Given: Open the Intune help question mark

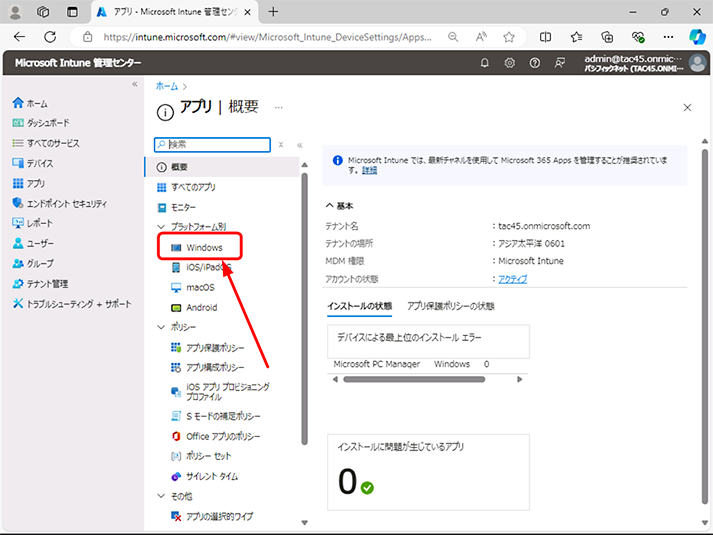Looking at the screenshot, I should (x=535, y=63).
